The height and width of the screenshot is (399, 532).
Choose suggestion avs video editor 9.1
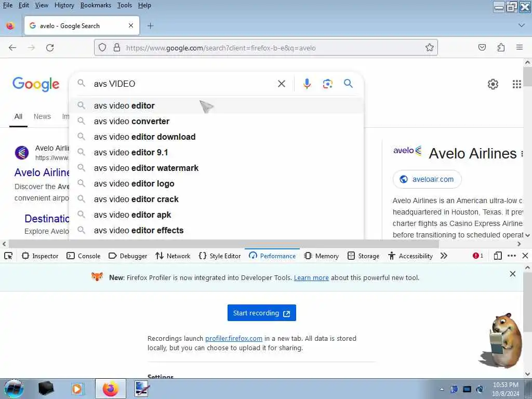pos(217,152)
